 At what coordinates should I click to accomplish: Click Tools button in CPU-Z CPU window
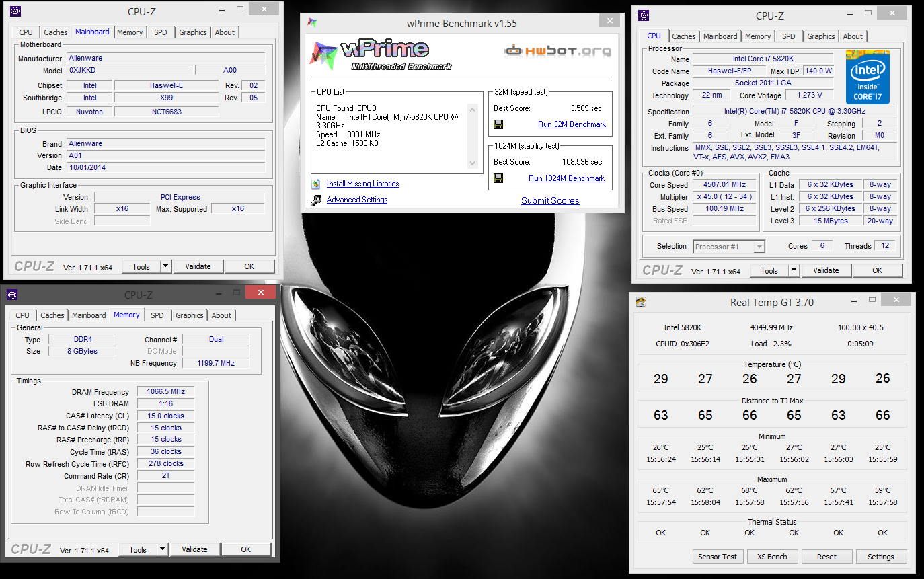(x=769, y=270)
